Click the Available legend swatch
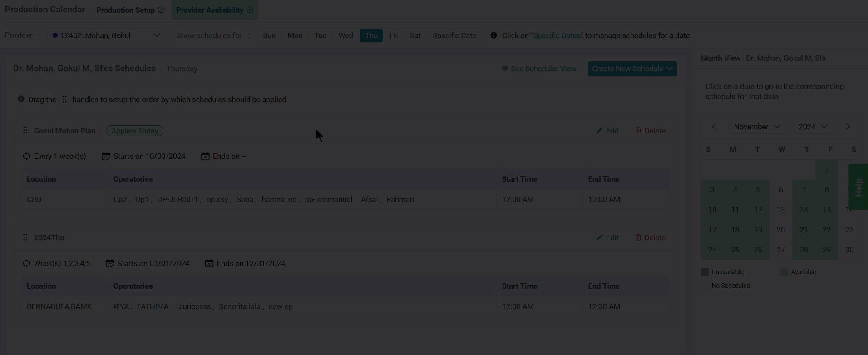The height and width of the screenshot is (355, 868). click(x=784, y=272)
